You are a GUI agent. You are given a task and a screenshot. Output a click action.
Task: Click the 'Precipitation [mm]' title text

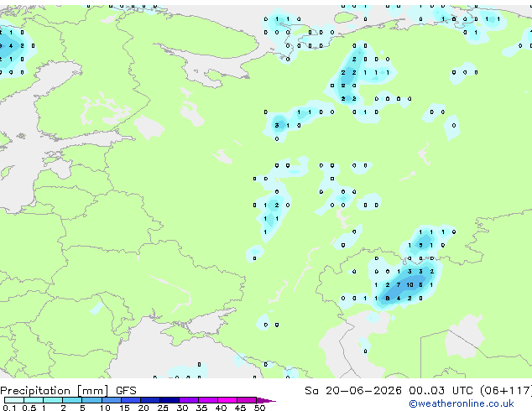click(x=55, y=391)
